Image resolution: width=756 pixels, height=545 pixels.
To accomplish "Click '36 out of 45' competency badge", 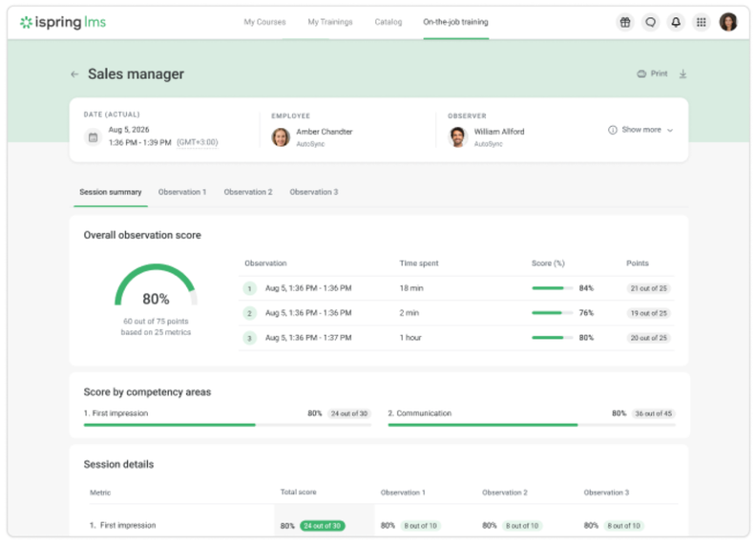I will [x=653, y=414].
